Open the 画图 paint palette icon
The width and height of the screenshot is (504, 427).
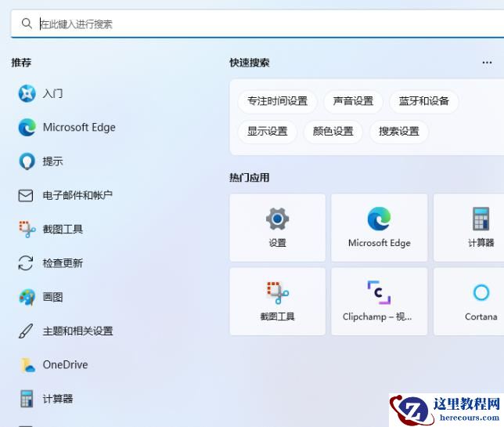[27, 297]
